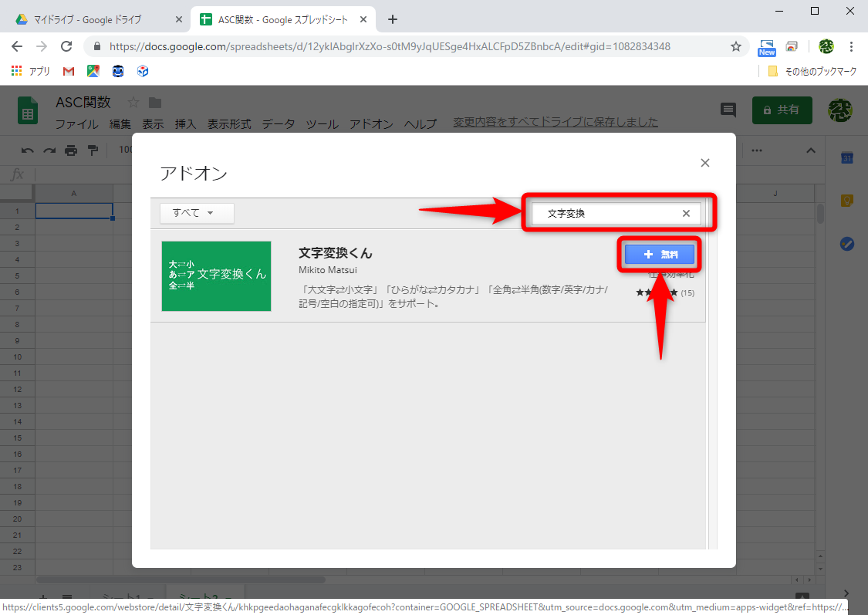Click the 文字変換くん add-on thumbnail
This screenshot has height=615, width=868.
click(216, 276)
